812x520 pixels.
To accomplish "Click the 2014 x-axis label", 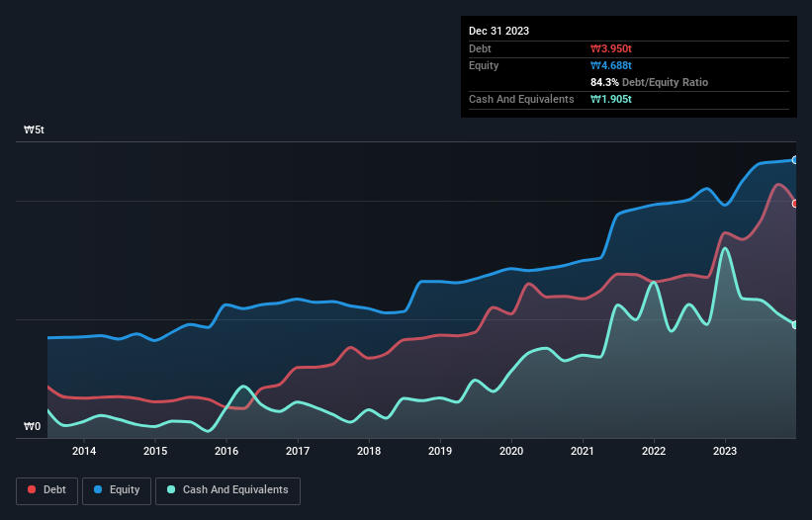I will click(84, 451).
